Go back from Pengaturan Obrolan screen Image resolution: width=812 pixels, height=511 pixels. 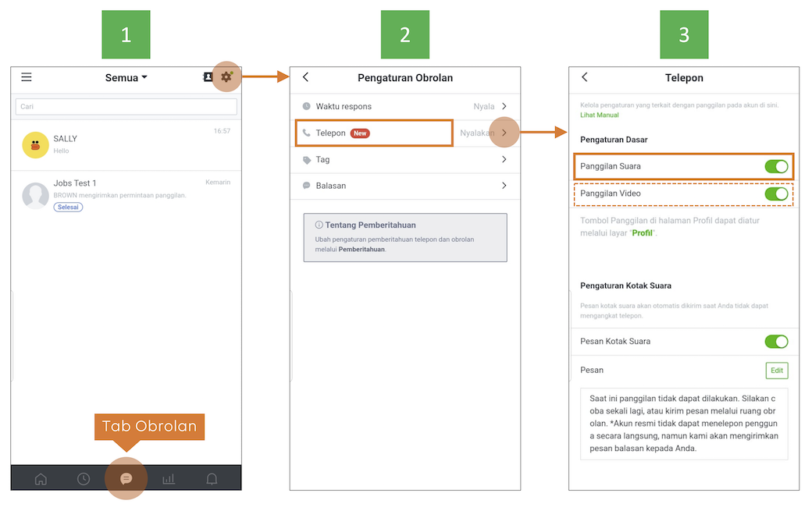point(305,77)
